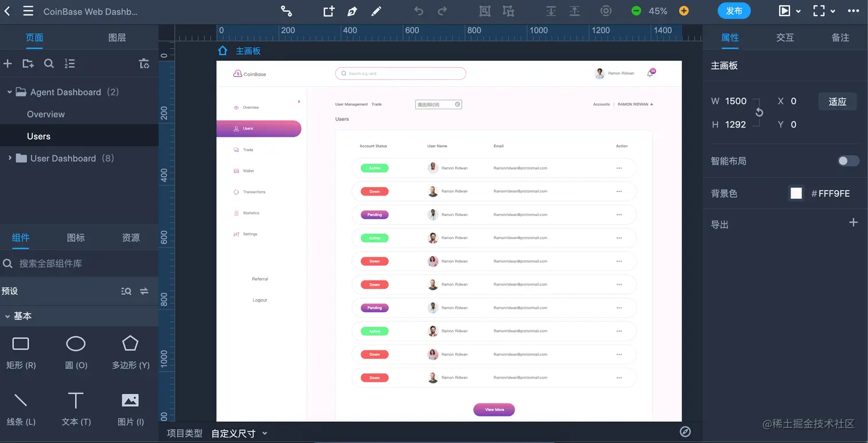Undo the last action
This screenshot has height=443, width=868.
(x=418, y=11)
